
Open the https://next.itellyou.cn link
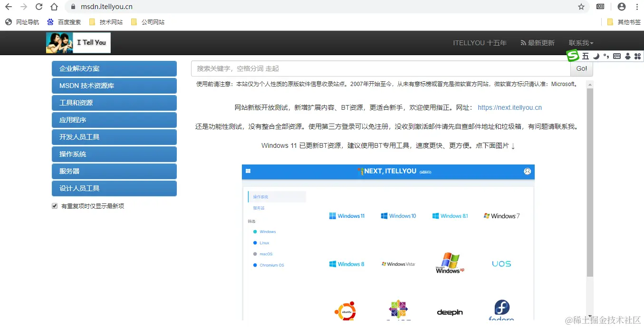509,107
